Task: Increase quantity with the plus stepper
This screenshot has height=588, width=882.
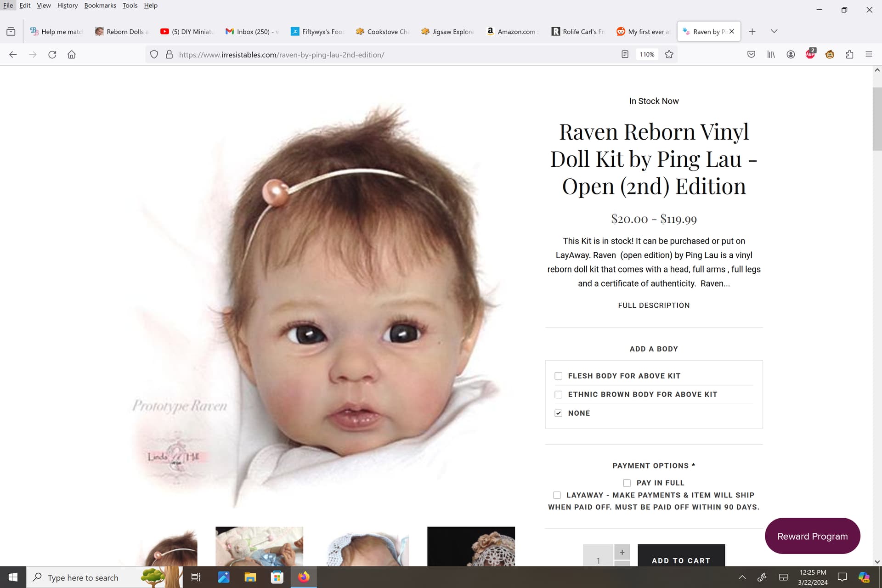Action: [622, 552]
